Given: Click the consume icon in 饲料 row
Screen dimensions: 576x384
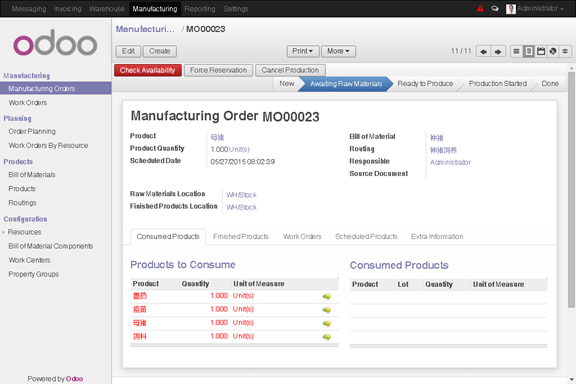Looking at the screenshot, I should pos(326,337).
